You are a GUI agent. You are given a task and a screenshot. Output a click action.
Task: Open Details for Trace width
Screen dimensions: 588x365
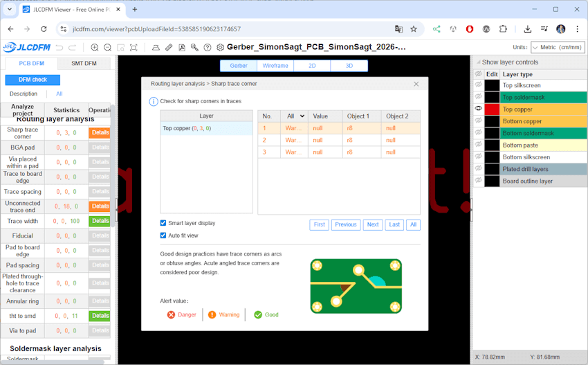tap(100, 221)
